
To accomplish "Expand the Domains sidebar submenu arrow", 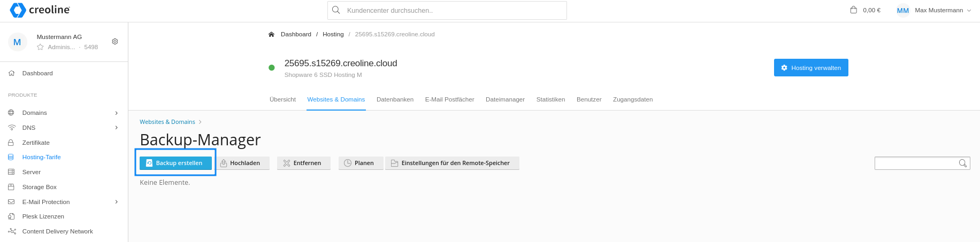I will click(x=117, y=113).
